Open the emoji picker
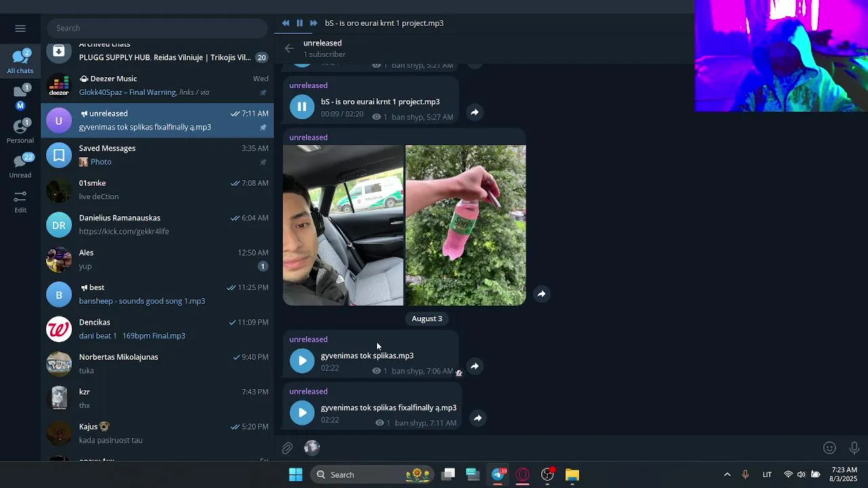868x488 pixels. coord(829,448)
